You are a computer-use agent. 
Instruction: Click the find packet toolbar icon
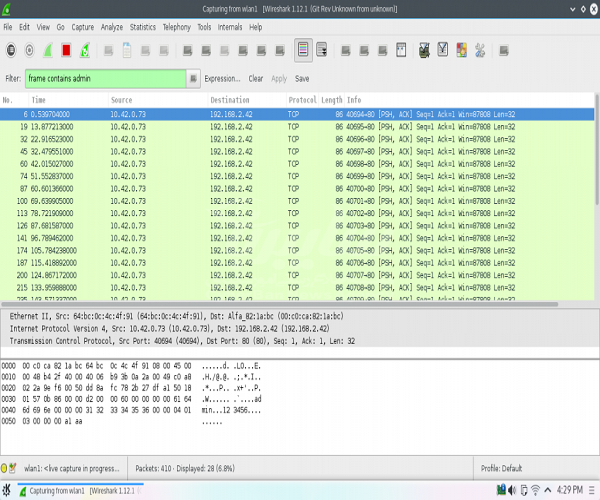[188, 50]
